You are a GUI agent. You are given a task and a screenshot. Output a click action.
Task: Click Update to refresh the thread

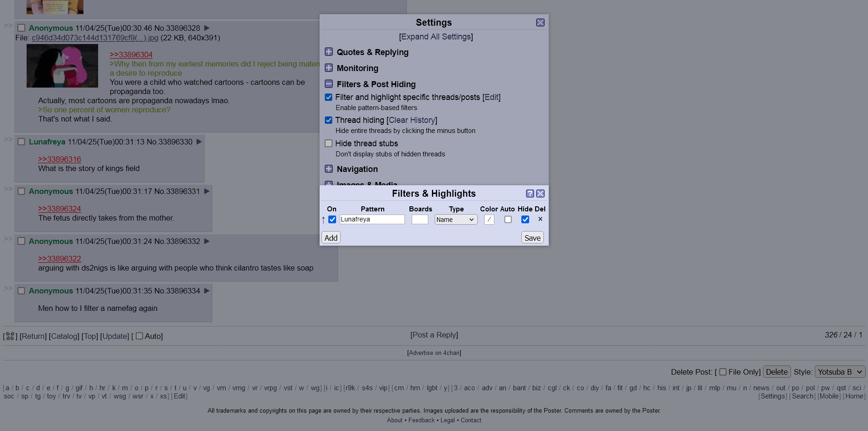(115, 336)
